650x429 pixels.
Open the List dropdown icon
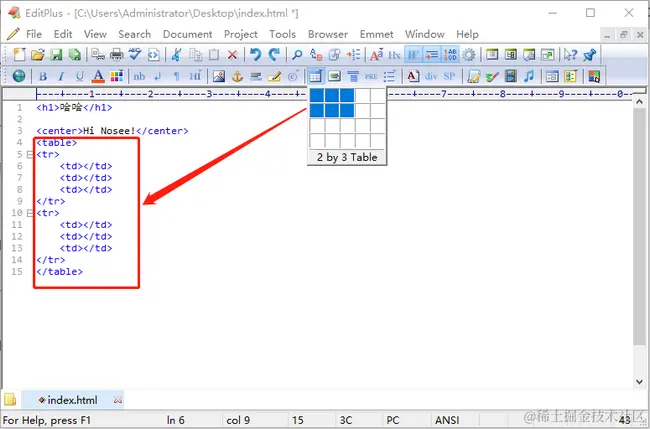click(390, 76)
